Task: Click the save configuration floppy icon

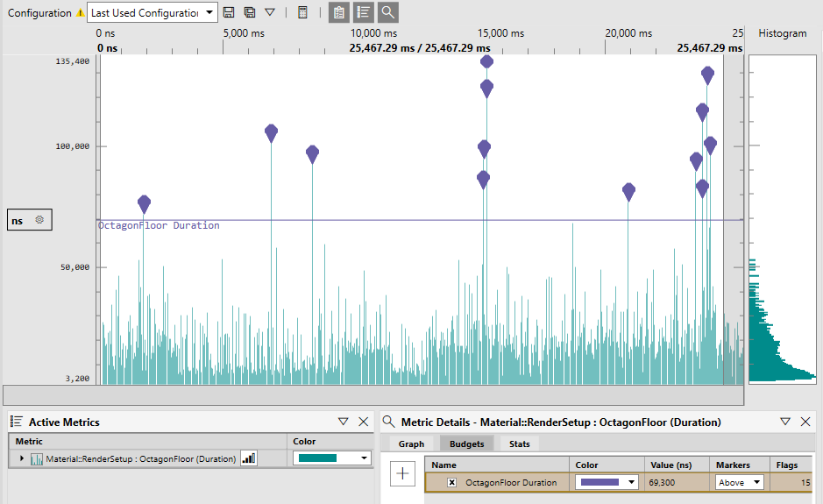Action: (229, 12)
